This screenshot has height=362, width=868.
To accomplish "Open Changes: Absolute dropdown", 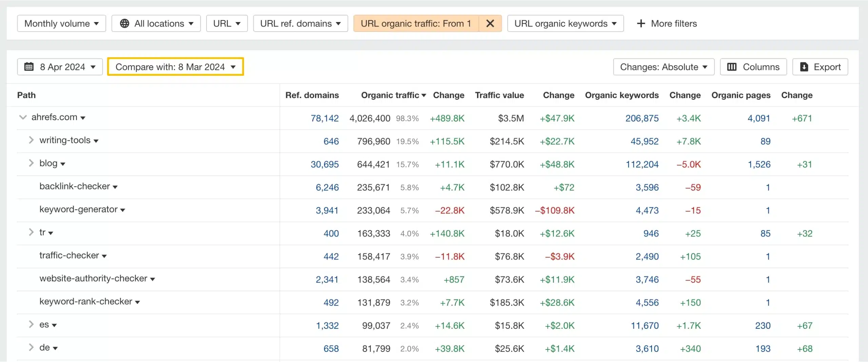I will point(664,67).
